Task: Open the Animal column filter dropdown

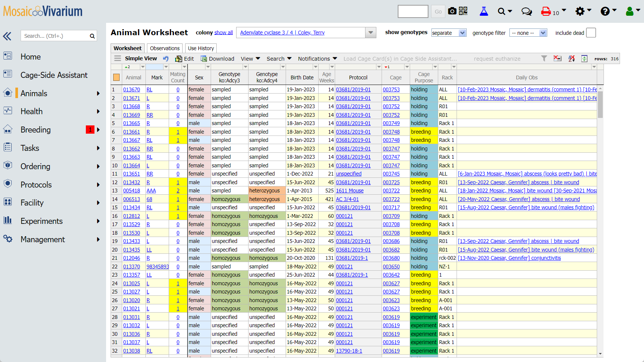Action: (x=142, y=67)
